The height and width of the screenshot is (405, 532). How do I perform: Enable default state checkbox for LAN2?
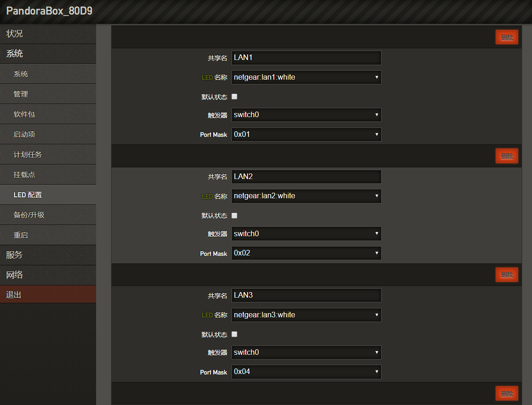[235, 216]
